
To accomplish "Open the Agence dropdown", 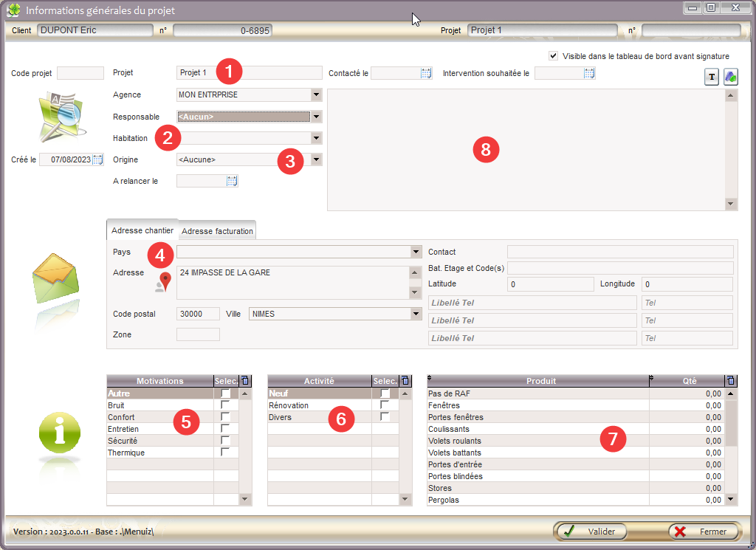I will (x=316, y=94).
